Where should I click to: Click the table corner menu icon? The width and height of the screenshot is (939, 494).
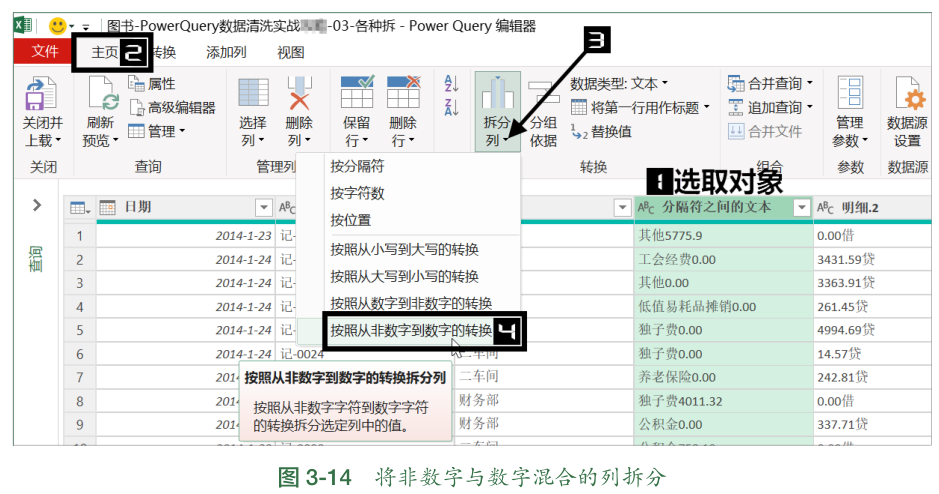click(x=80, y=208)
